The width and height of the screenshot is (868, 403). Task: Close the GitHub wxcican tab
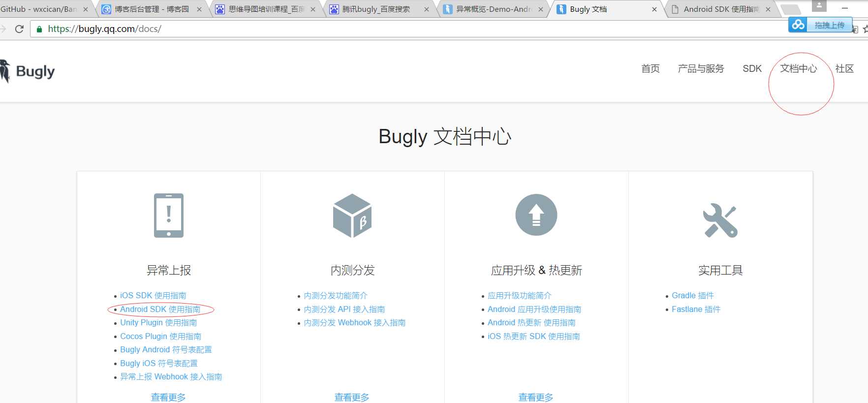85,9
